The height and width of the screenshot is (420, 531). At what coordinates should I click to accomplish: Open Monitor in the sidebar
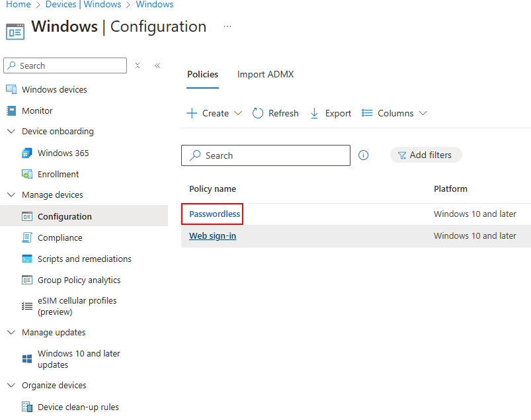coord(37,110)
